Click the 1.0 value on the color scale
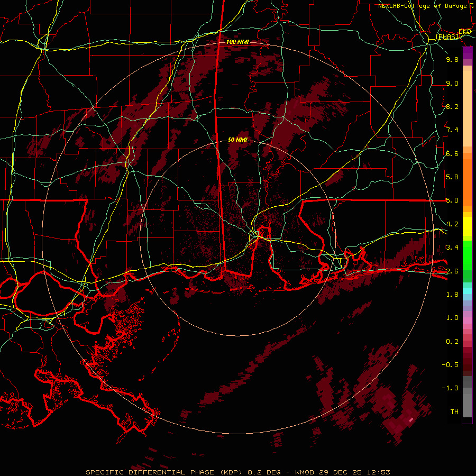Image resolution: width=476 pixels, height=476 pixels. click(452, 318)
